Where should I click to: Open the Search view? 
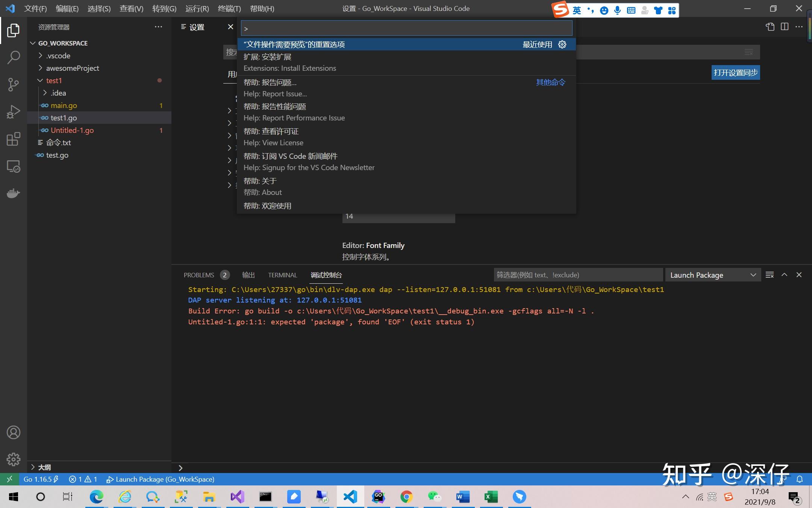(14, 57)
